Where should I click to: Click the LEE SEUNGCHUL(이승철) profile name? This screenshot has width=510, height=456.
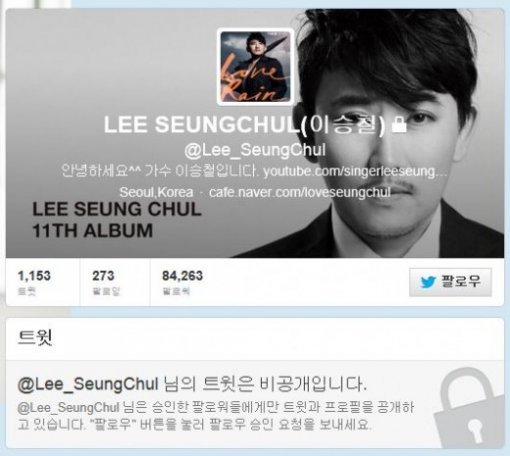point(245,125)
